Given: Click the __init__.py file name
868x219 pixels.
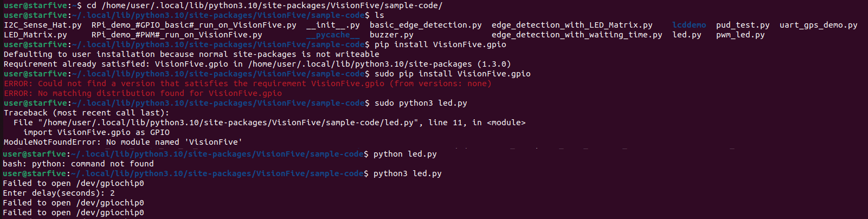Looking at the screenshot, I should click(x=333, y=25).
